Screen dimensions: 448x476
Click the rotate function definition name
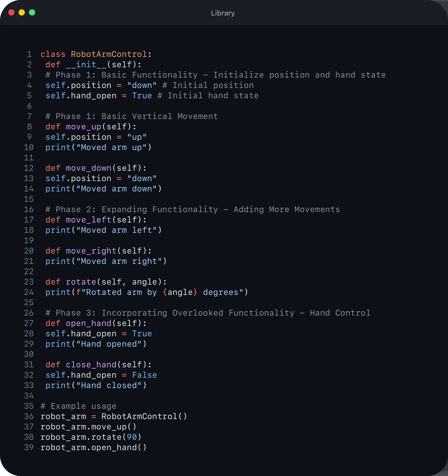(x=81, y=282)
